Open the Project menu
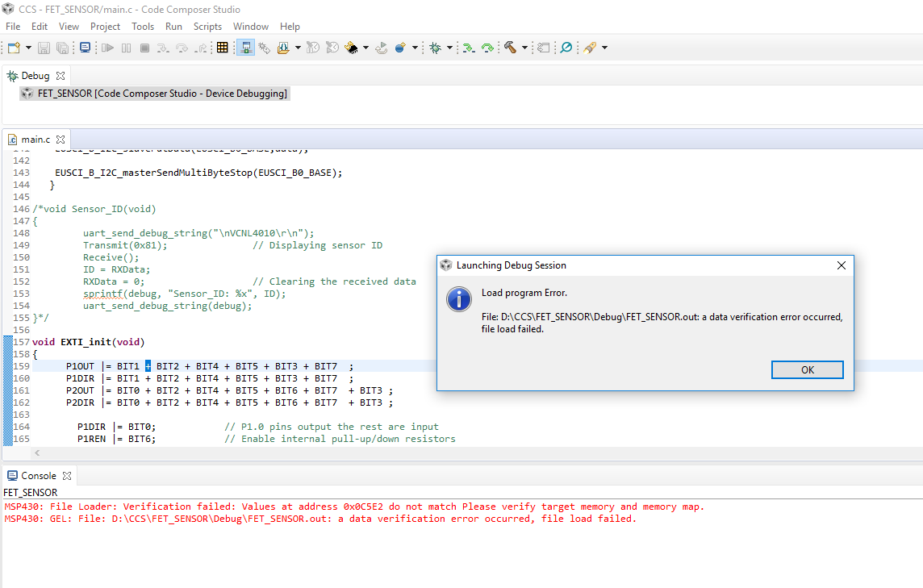 (105, 26)
